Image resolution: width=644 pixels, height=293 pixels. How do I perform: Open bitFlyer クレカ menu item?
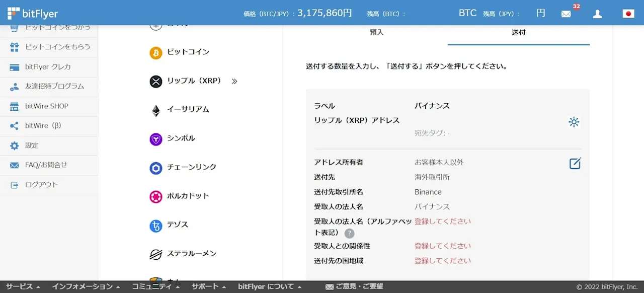coord(49,67)
